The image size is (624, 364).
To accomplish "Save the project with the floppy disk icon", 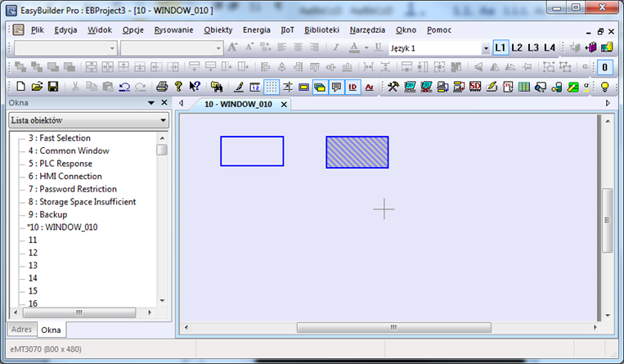I will [53, 87].
